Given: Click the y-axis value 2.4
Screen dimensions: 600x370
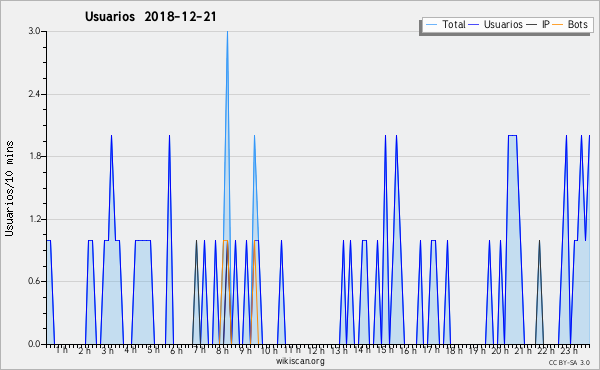Looking at the screenshot, I should [34, 94].
